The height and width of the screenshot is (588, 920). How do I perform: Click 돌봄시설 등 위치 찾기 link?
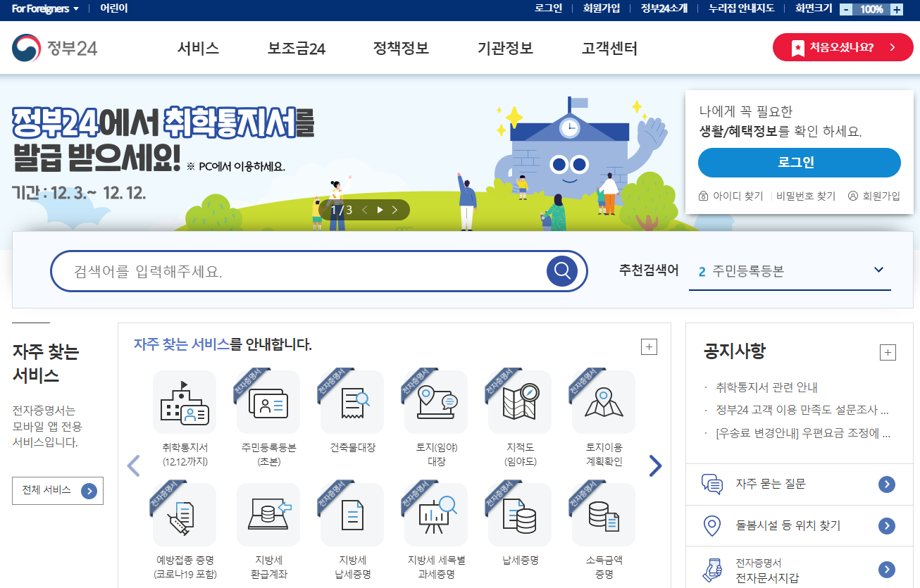(x=788, y=526)
